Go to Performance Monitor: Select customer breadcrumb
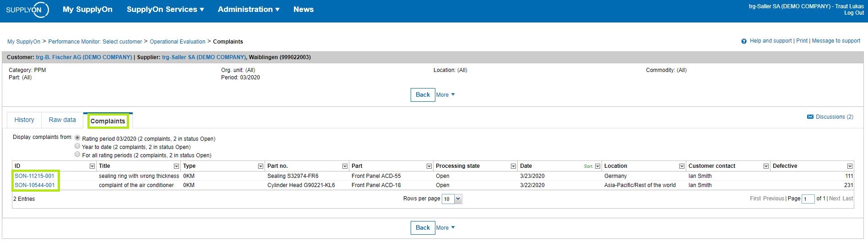868x243 pixels. pyautogui.click(x=95, y=42)
